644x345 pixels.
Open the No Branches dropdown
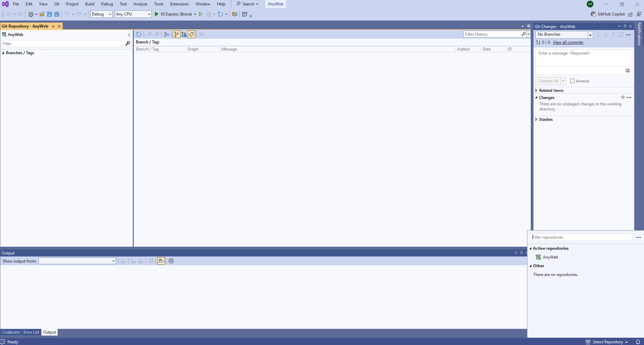click(x=590, y=35)
